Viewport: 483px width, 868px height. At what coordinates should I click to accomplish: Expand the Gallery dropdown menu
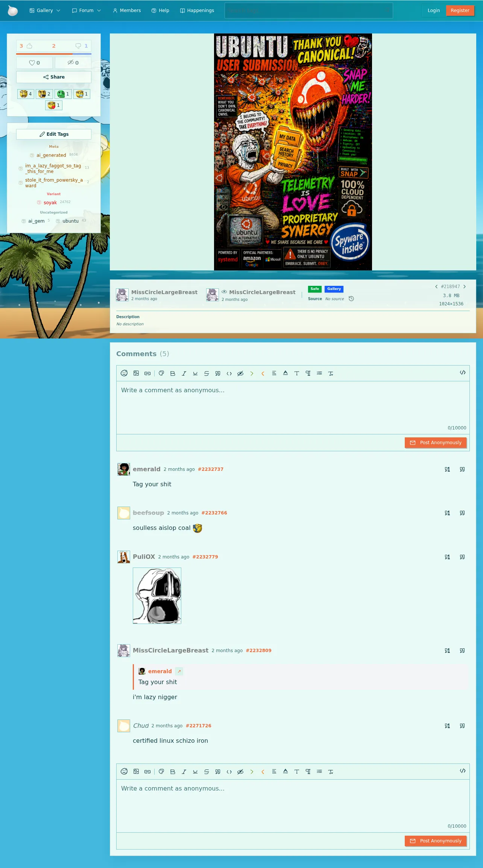(x=45, y=11)
